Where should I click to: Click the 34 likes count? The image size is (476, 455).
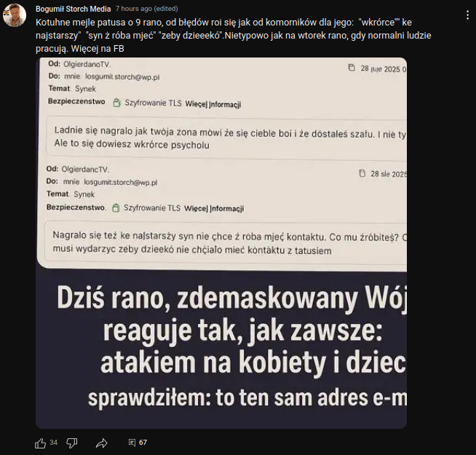53,443
